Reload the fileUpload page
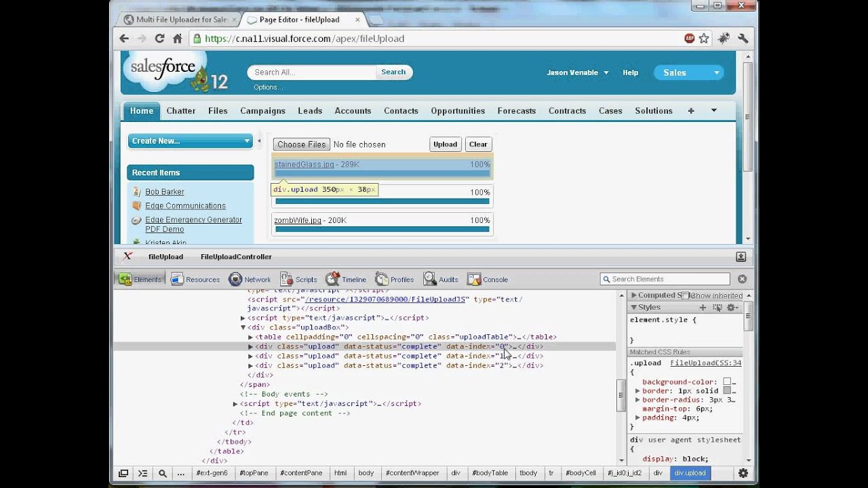The width and height of the screenshot is (868, 488). tap(159, 39)
